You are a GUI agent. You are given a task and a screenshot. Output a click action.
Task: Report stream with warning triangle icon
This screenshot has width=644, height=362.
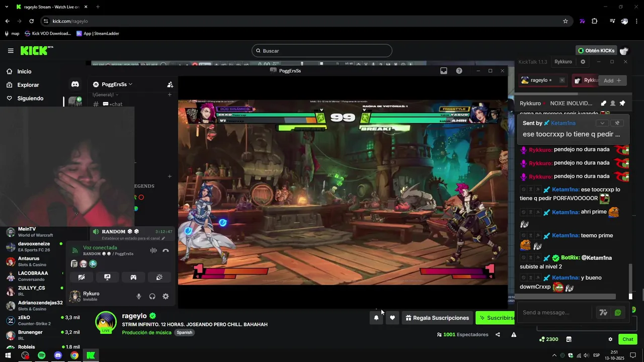click(514, 334)
